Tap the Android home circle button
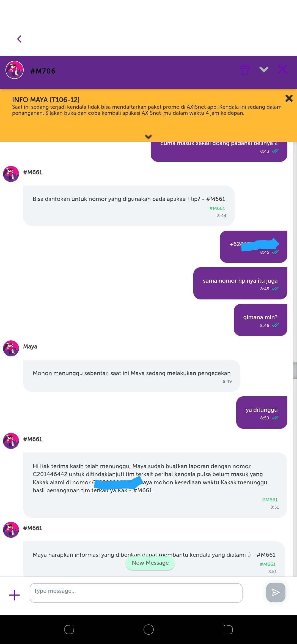The height and width of the screenshot is (644, 297). tap(148, 629)
